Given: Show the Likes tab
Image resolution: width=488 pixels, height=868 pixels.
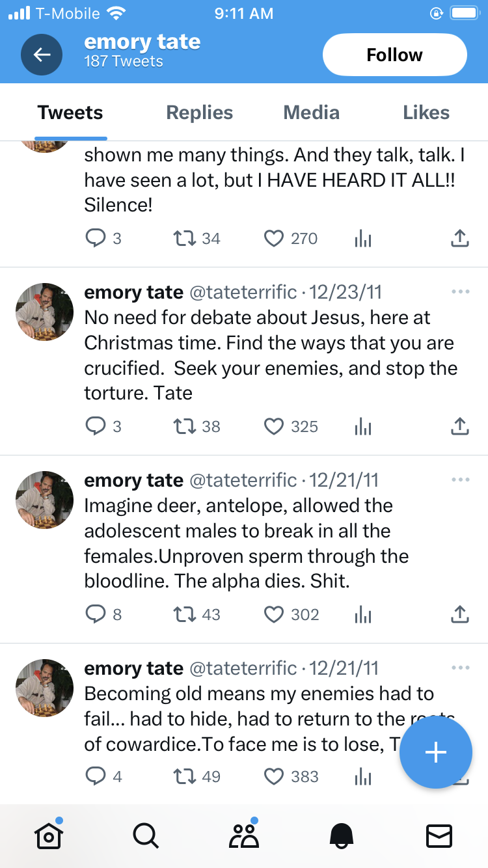Looking at the screenshot, I should pos(426,113).
